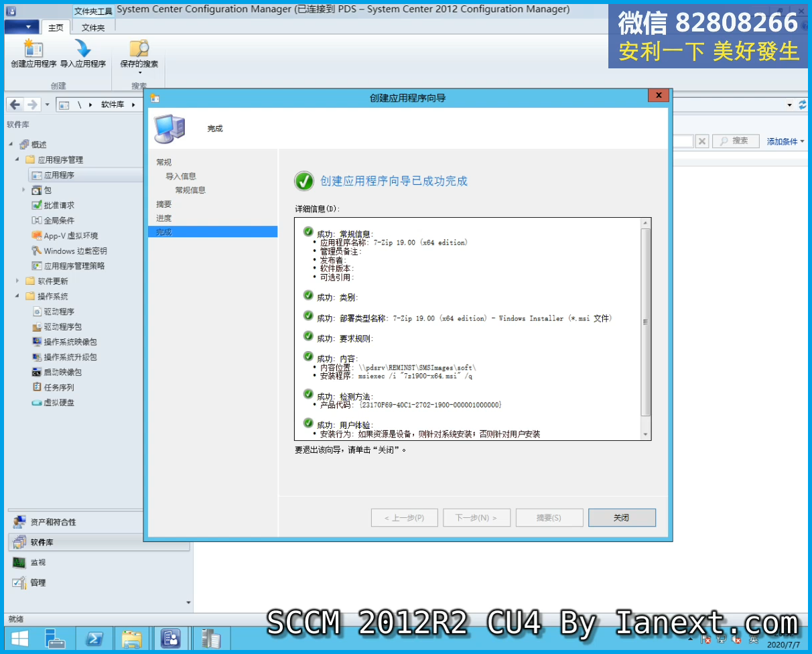Select 操作系统映像包 OS images node

tap(70, 342)
